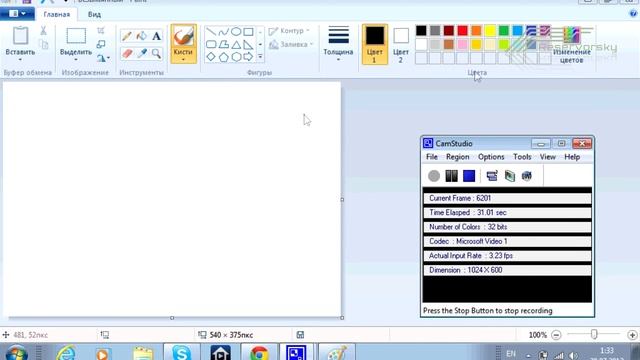This screenshot has width=640, height=360.
Task: Select the Pencil tool in Paint
Action: [x=127, y=36]
